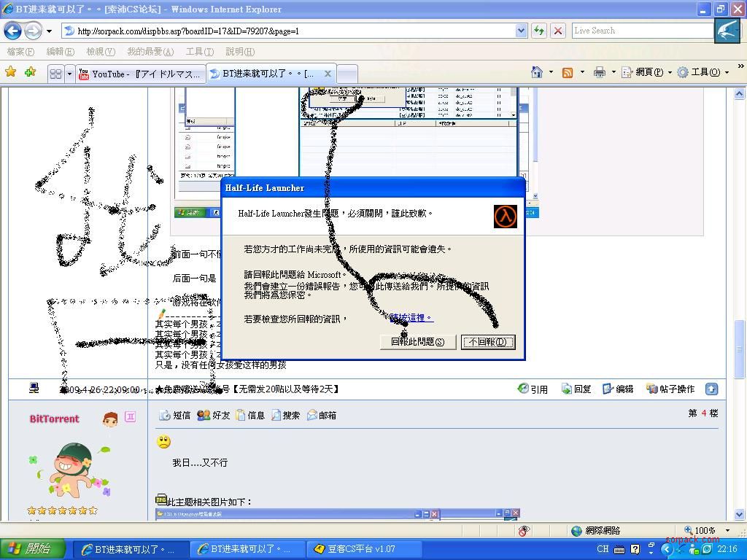Open the 檢視 menu in menu bar
Viewport: 747px width, 560px height.
pos(100,52)
